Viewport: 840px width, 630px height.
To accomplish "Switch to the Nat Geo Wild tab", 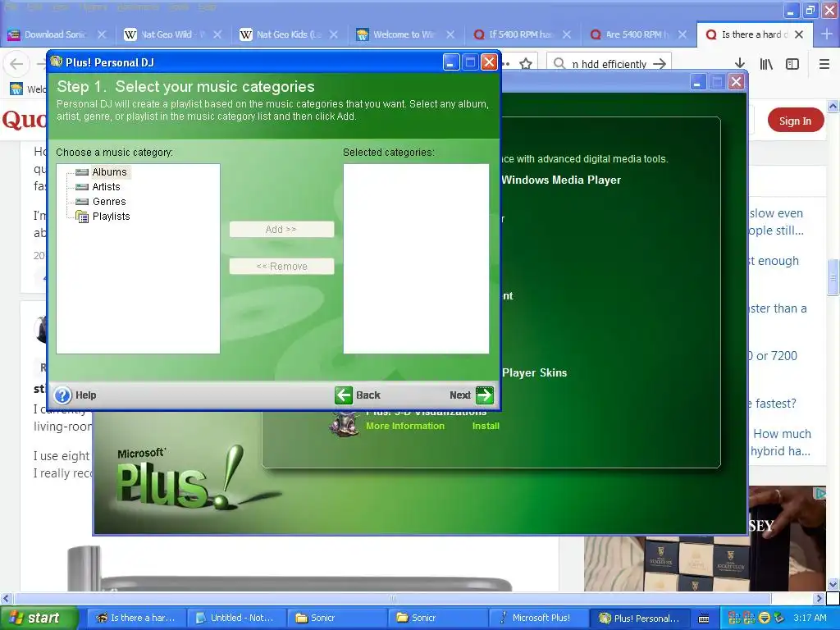I will tap(172, 34).
